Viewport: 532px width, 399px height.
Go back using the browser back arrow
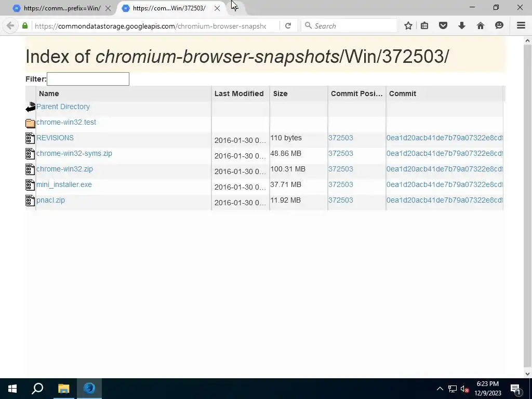10,26
